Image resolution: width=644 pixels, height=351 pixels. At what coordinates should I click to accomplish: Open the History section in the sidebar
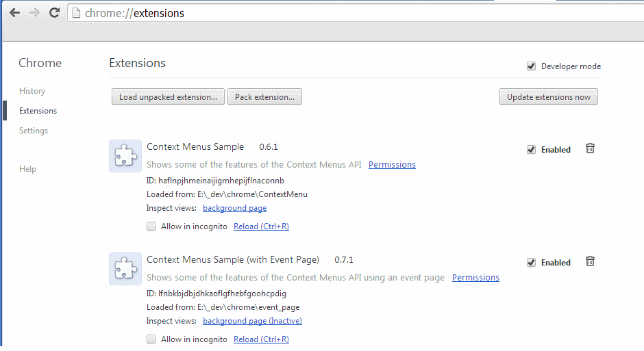pyautogui.click(x=32, y=91)
